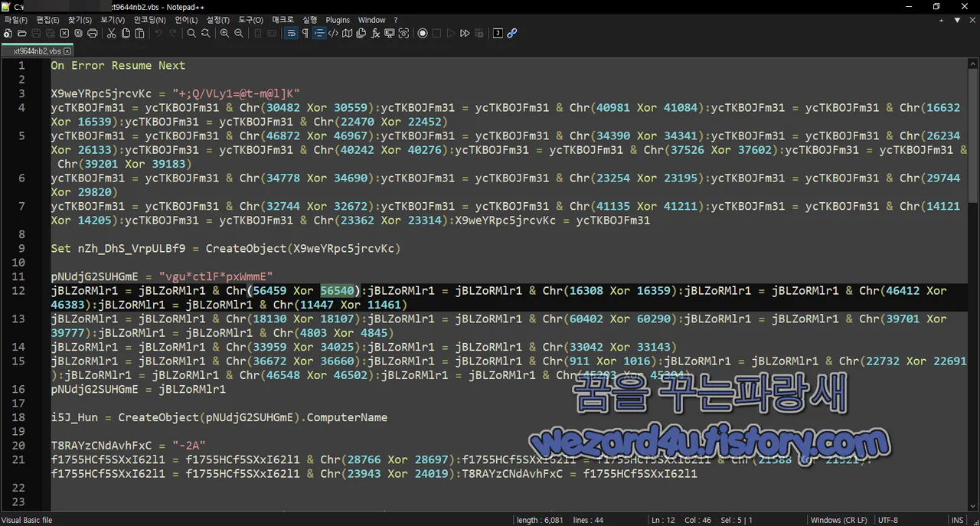Open the 언어(L) menu
The width and height of the screenshot is (980, 526).
point(186,20)
